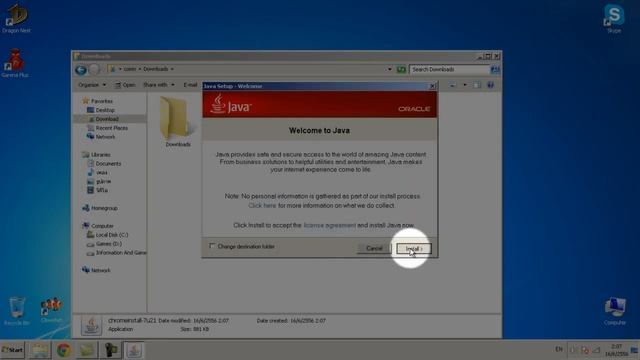The width and height of the screenshot is (640, 360).
Task: Toggle the preview pane in Explorer
Action: pos(477,85)
